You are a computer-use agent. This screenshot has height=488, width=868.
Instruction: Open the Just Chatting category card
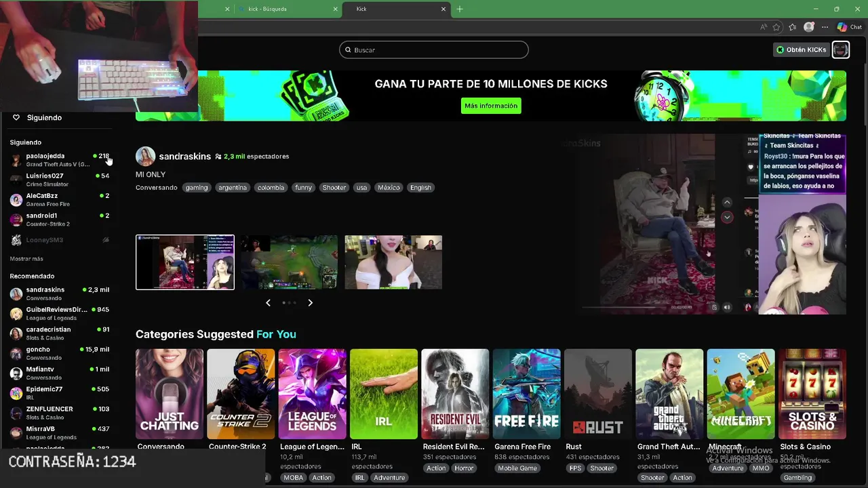tap(170, 394)
